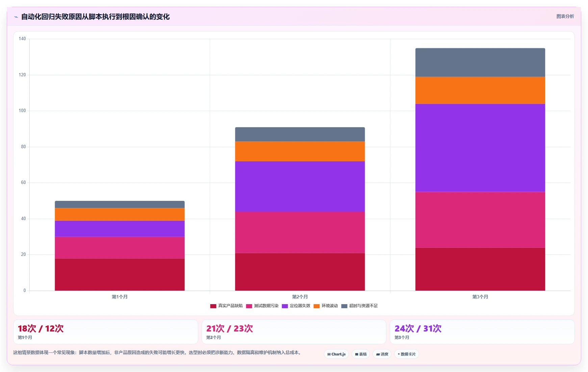Click the purple 定位器失效 segment of 第1个月 bar
This screenshot has height=372, width=588.
click(120, 229)
